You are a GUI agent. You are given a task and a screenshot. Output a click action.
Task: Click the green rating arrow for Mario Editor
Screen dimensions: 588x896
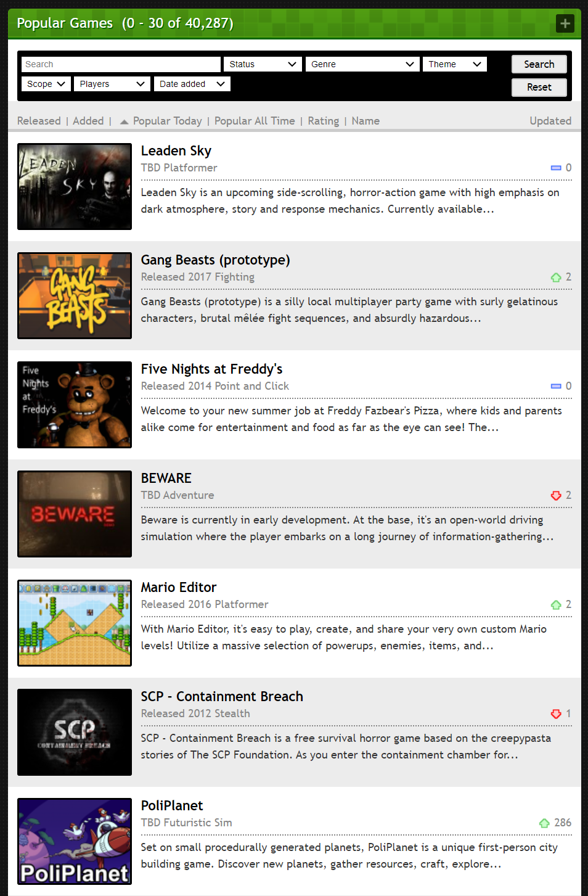pyautogui.click(x=556, y=605)
